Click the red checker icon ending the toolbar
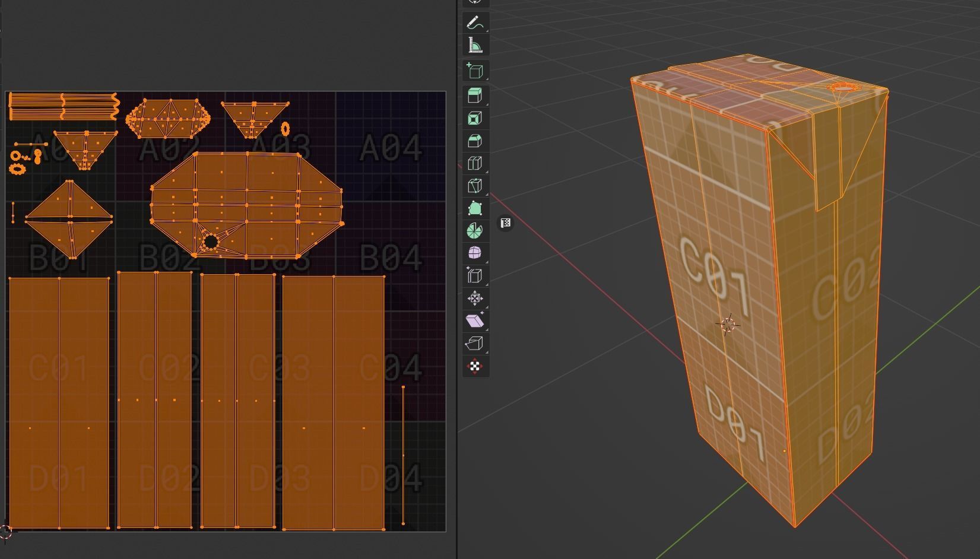 (475, 366)
